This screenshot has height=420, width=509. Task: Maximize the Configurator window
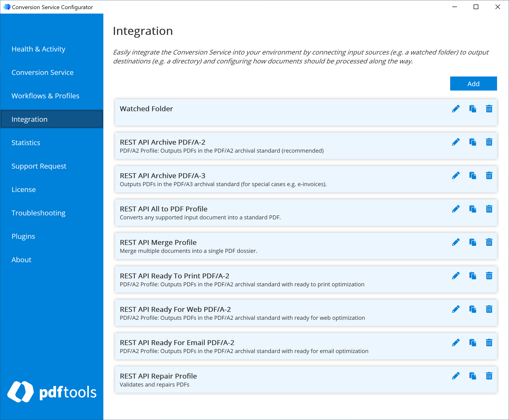[476, 7]
